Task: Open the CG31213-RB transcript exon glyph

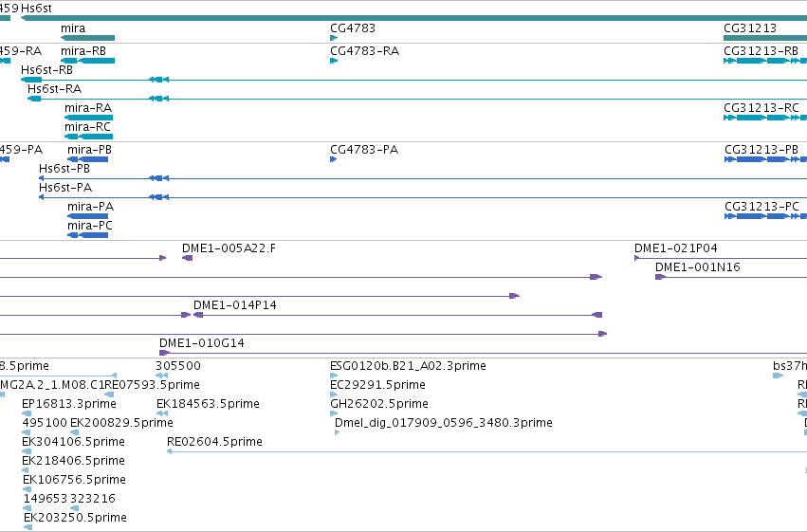Action: tap(764, 61)
